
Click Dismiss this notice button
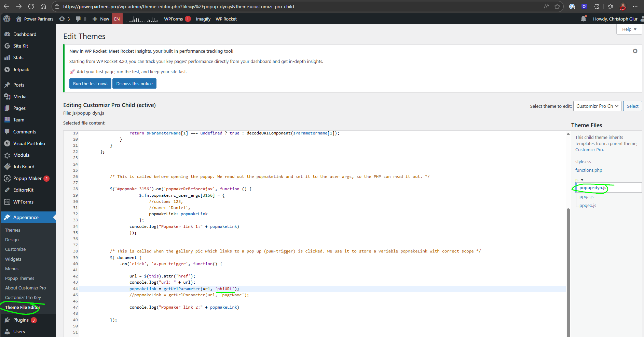pos(134,83)
